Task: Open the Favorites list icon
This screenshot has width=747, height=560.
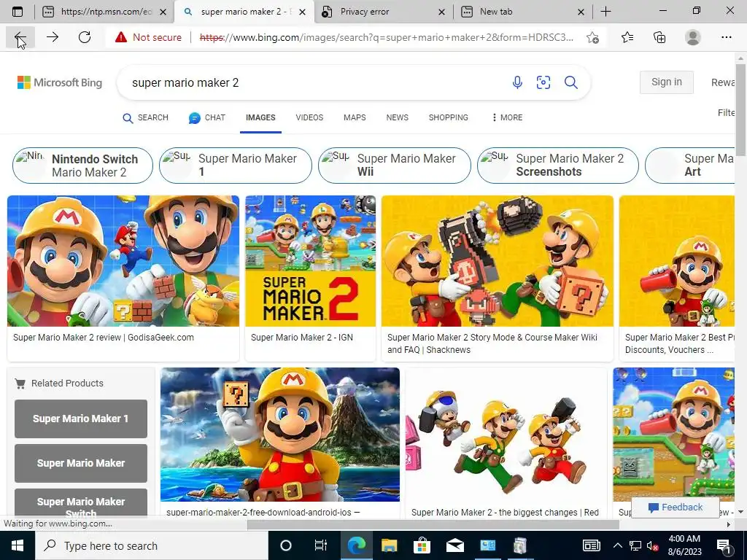Action: [627, 37]
